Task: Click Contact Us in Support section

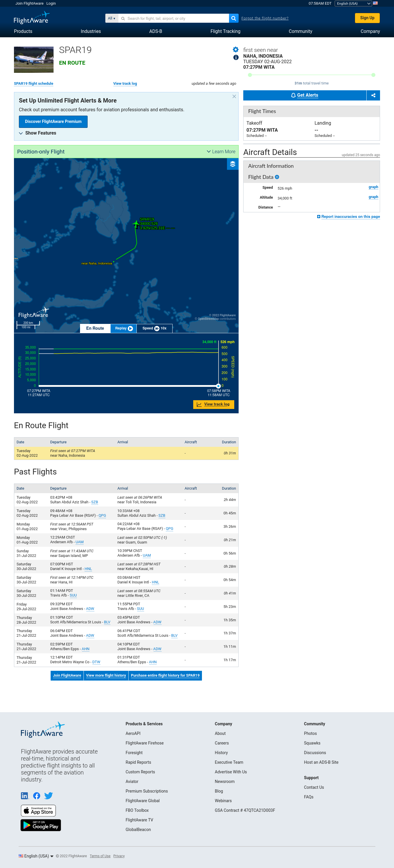Action: click(x=314, y=787)
